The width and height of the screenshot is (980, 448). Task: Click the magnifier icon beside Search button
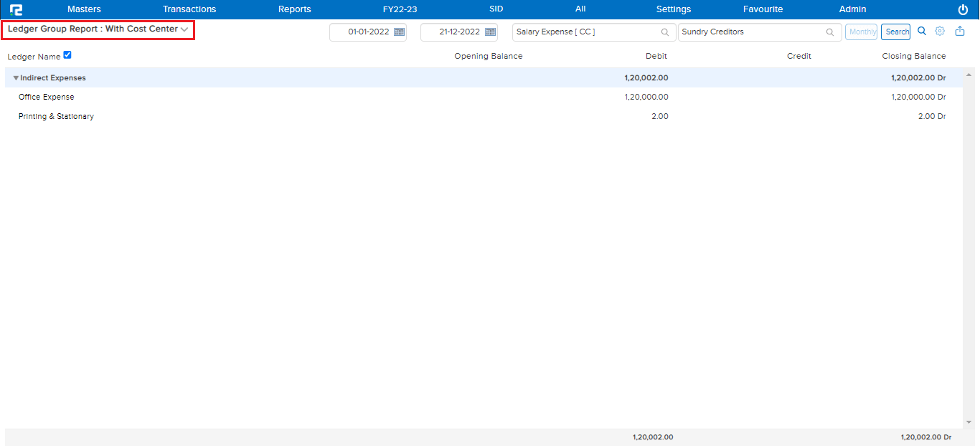click(x=922, y=32)
